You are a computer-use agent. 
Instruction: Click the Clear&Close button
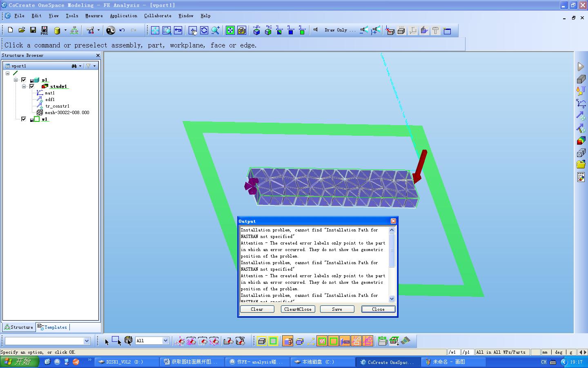298,309
